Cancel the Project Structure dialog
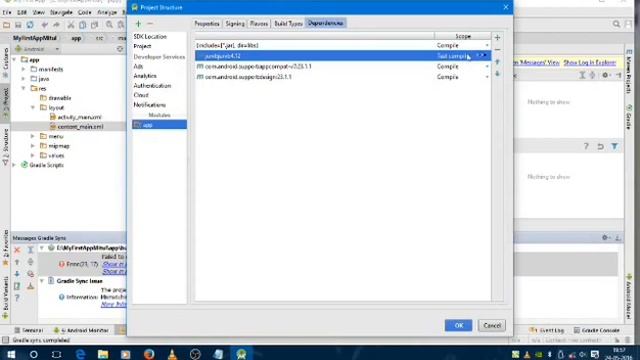Image resolution: width=640 pixels, height=360 pixels. point(492,325)
